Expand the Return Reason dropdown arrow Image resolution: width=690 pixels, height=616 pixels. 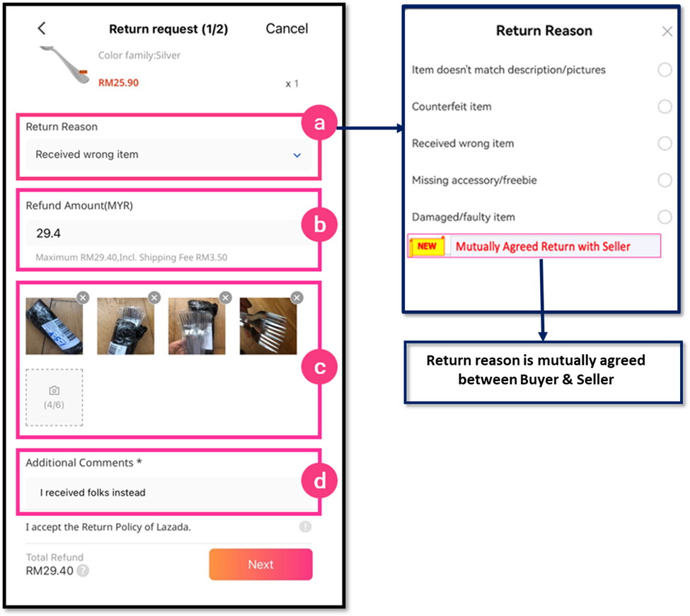(x=297, y=155)
